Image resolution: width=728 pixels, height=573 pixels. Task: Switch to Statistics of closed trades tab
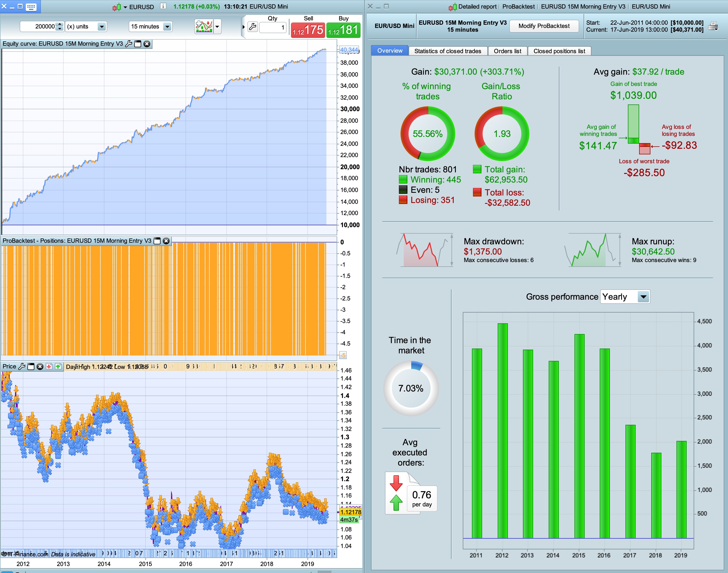[447, 51]
